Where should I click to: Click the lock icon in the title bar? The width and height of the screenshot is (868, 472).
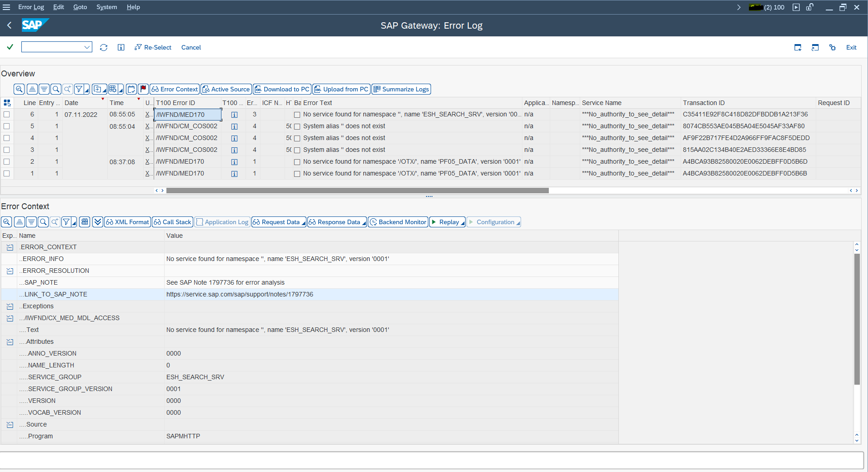pyautogui.click(x=810, y=7)
